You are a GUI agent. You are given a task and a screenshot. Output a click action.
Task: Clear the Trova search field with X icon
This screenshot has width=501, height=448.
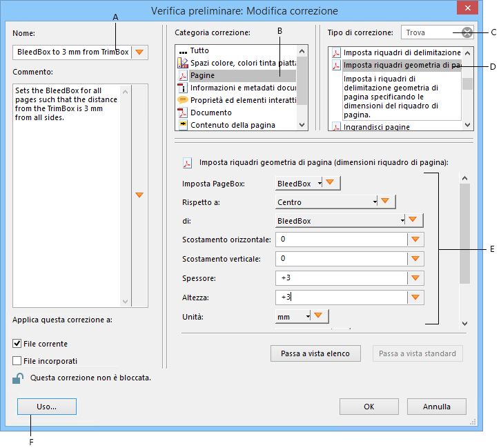(x=466, y=32)
